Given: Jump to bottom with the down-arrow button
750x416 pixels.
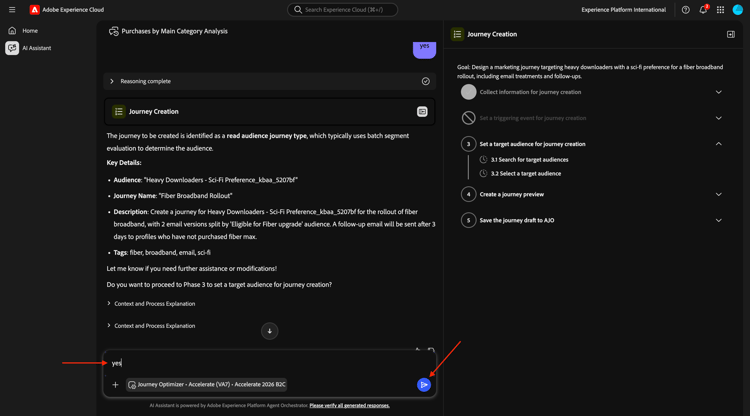Looking at the screenshot, I should pos(270,331).
